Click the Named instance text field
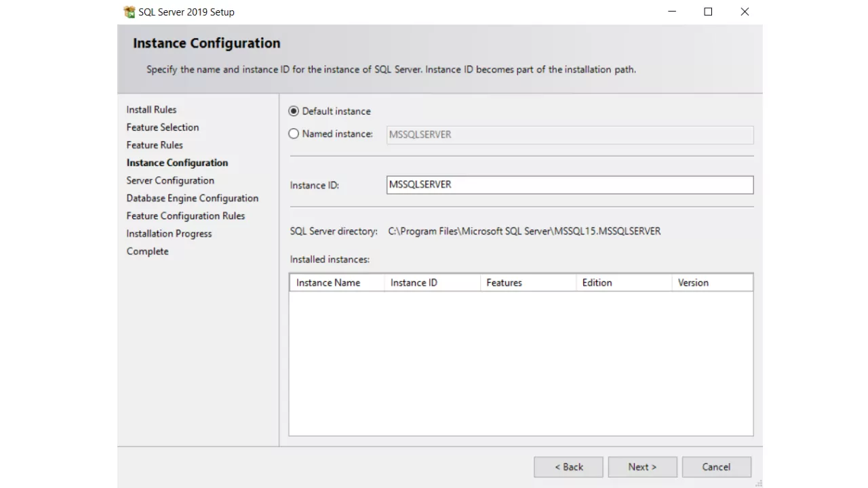 (570, 134)
